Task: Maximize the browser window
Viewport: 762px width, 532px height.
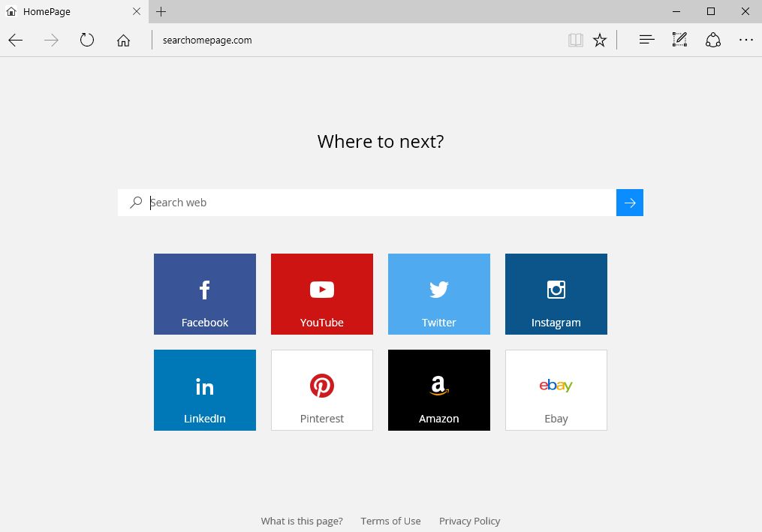Action: point(710,11)
